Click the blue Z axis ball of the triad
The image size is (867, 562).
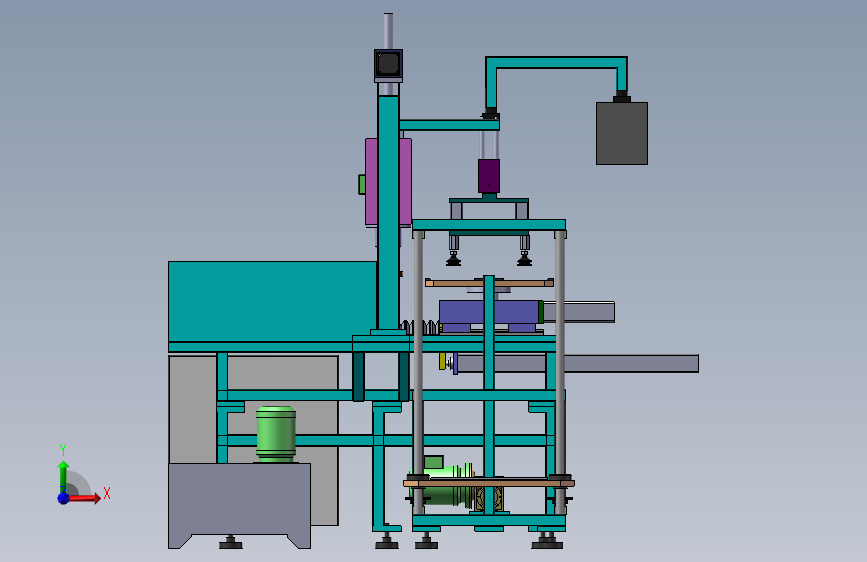click(x=64, y=498)
